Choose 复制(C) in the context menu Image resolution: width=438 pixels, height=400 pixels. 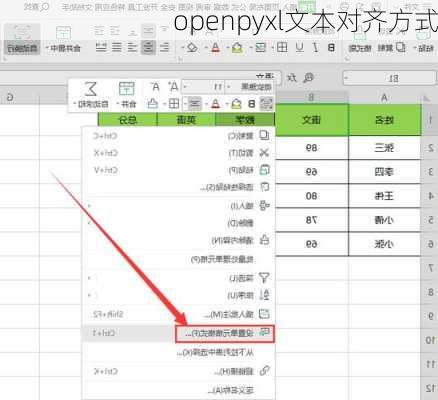pos(178,136)
